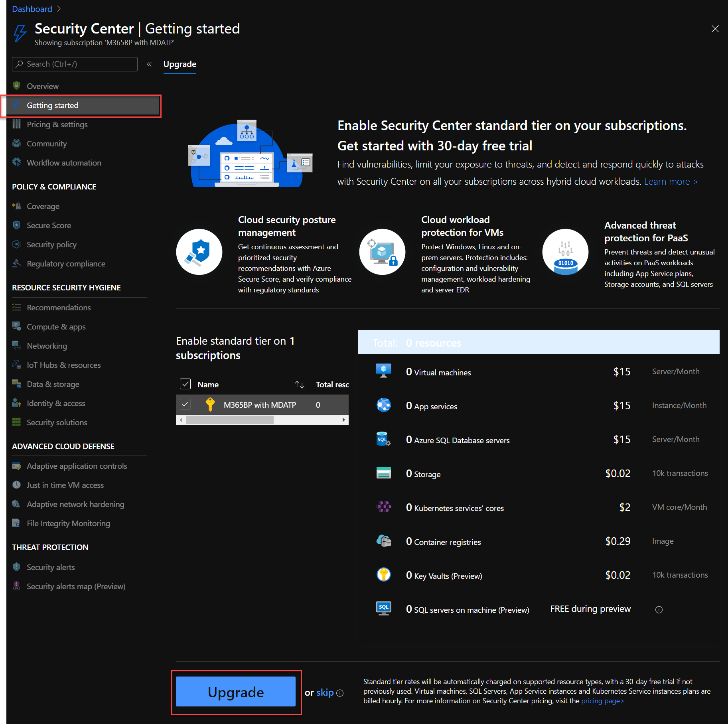The height and width of the screenshot is (724, 728).
Task: Click the Overview shield icon
Action: coord(16,86)
